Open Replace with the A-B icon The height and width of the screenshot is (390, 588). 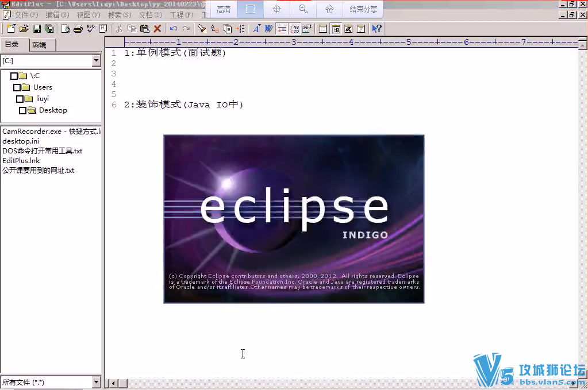point(215,29)
